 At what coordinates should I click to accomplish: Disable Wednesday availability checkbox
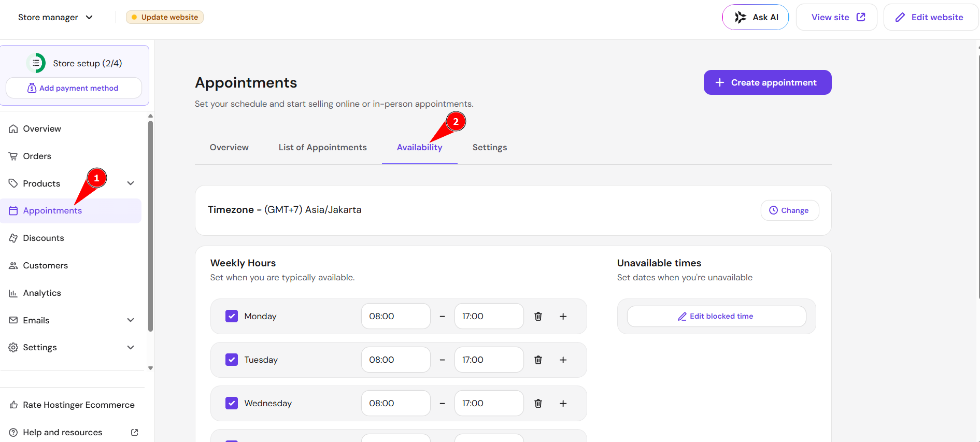pos(232,403)
